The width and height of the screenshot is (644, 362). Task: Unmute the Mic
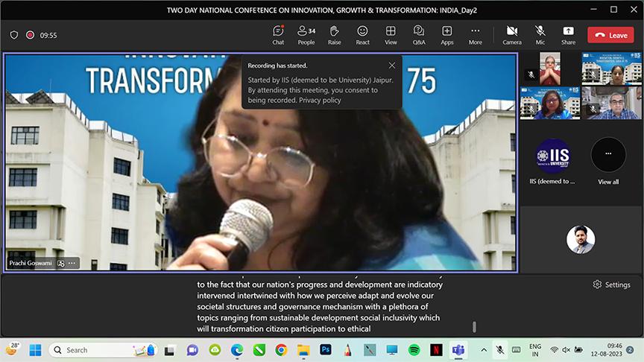[540, 34]
